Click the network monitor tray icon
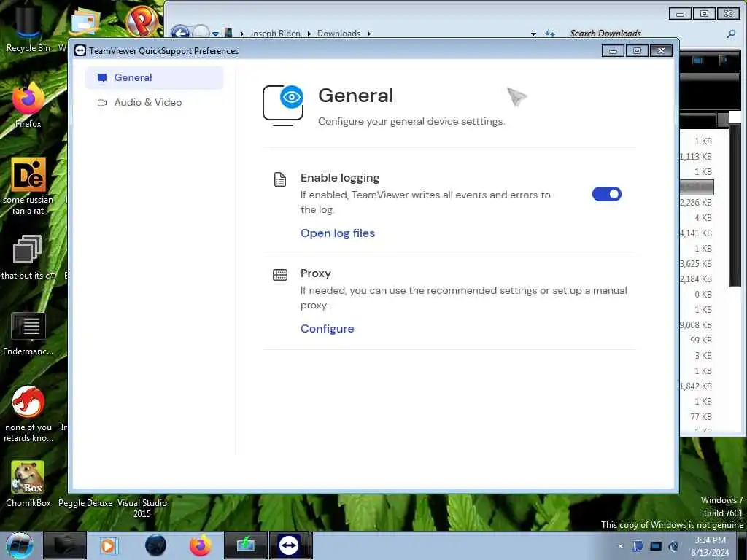Viewport: 747px width, 560px height. 656,546
